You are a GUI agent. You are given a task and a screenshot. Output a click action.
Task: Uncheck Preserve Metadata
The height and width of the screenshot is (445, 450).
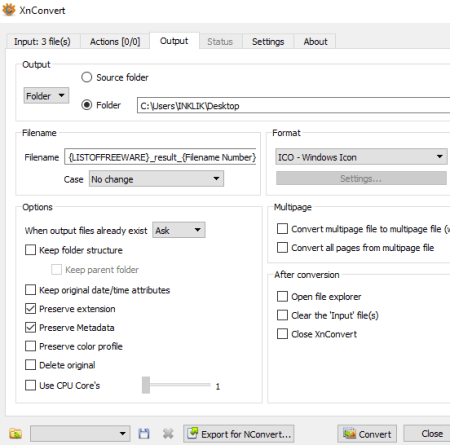coord(30,328)
